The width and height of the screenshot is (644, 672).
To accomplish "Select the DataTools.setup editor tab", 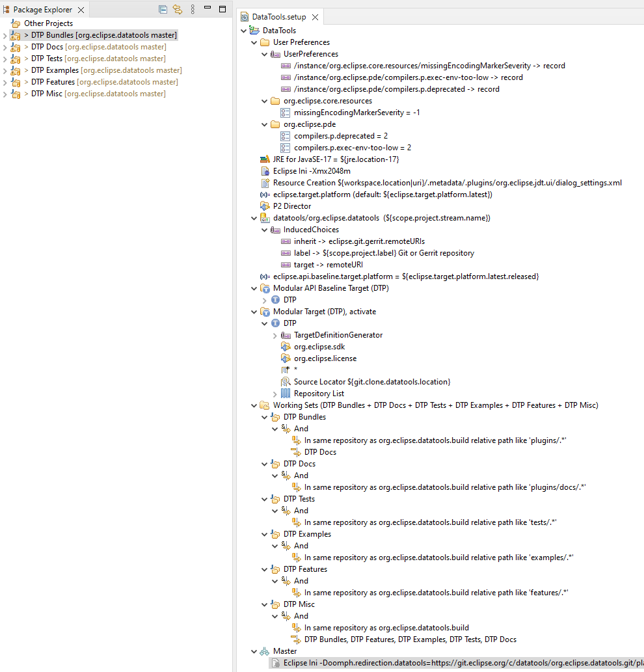I will point(279,17).
